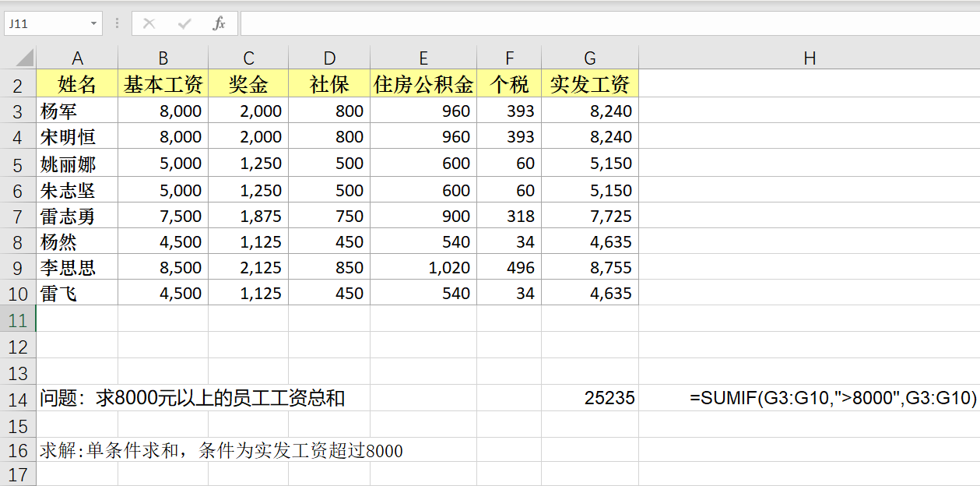This screenshot has height=486, width=980.
Task: Click the 住房公积金 header cell
Action: tap(423, 84)
